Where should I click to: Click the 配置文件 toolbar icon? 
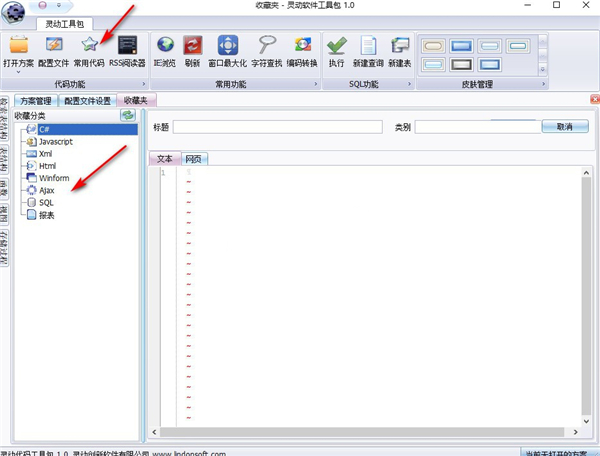pos(52,46)
